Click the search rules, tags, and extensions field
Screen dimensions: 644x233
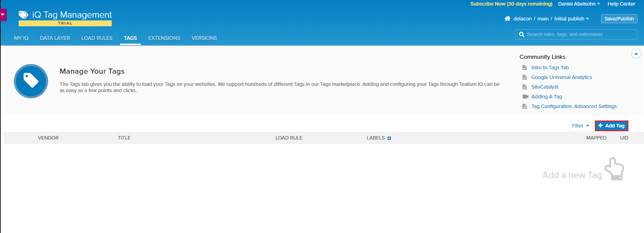pyautogui.click(x=576, y=35)
